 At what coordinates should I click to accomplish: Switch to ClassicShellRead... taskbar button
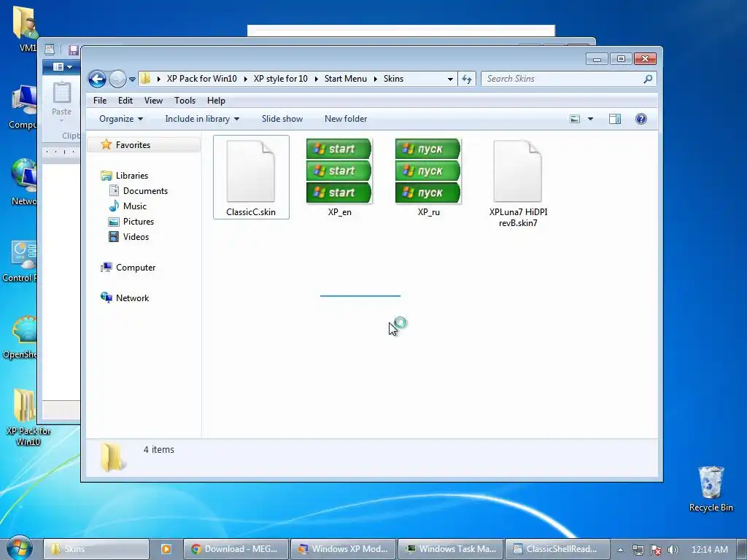557,549
